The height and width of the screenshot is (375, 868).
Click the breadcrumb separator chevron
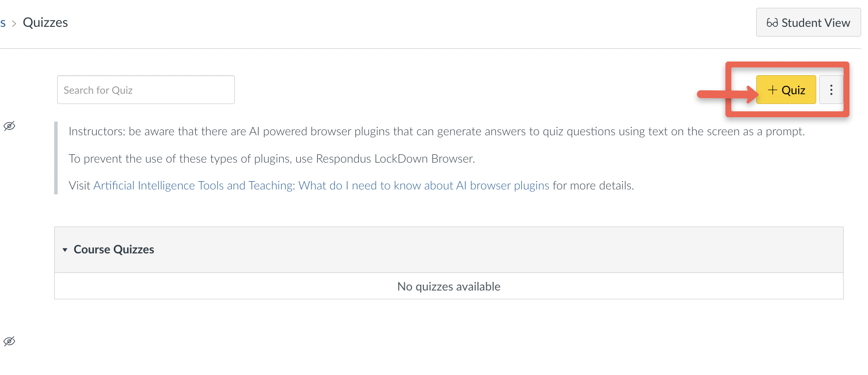pyautogui.click(x=14, y=22)
